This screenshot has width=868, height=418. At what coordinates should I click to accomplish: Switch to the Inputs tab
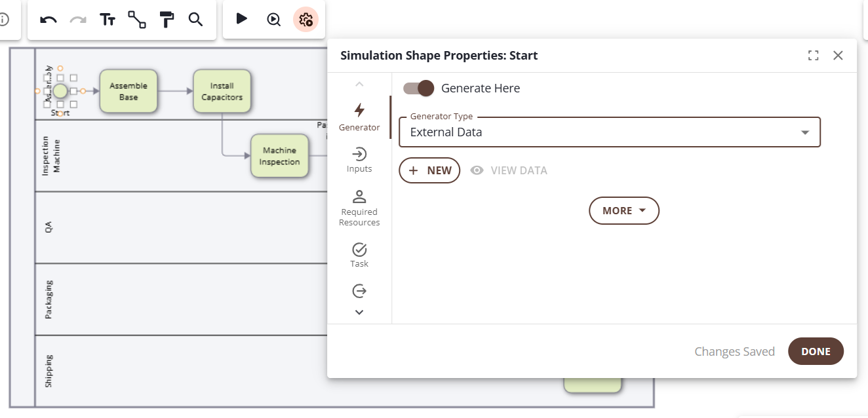pyautogui.click(x=359, y=161)
